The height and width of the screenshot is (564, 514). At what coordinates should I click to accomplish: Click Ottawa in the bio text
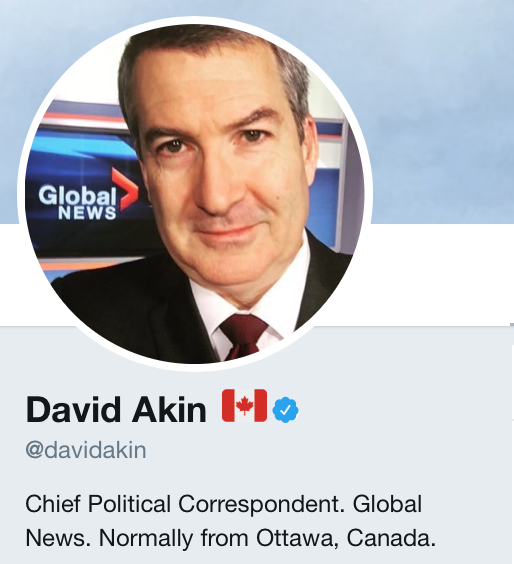[297, 538]
